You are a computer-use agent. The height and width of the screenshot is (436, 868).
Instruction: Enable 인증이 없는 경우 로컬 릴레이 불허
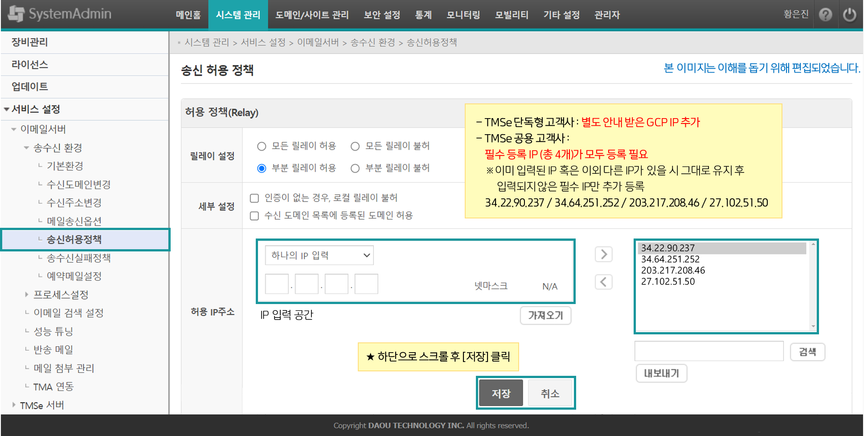coord(254,198)
